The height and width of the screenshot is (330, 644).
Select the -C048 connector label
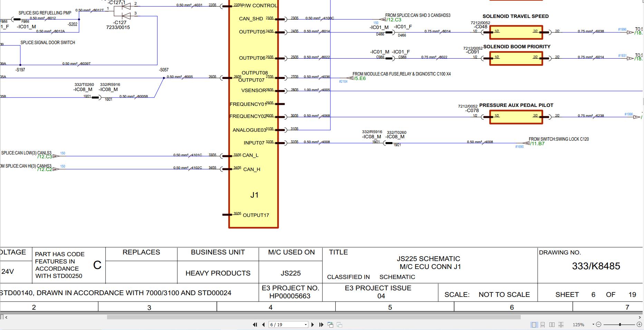pos(480,27)
